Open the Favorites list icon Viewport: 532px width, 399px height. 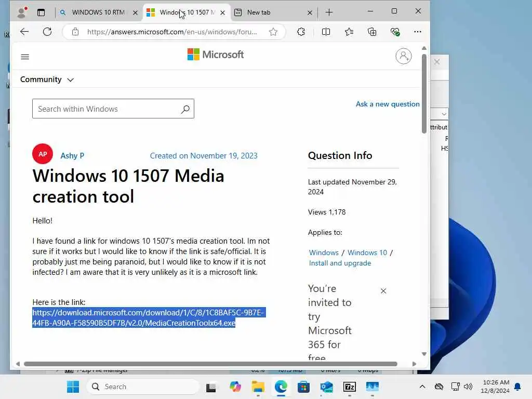click(349, 32)
